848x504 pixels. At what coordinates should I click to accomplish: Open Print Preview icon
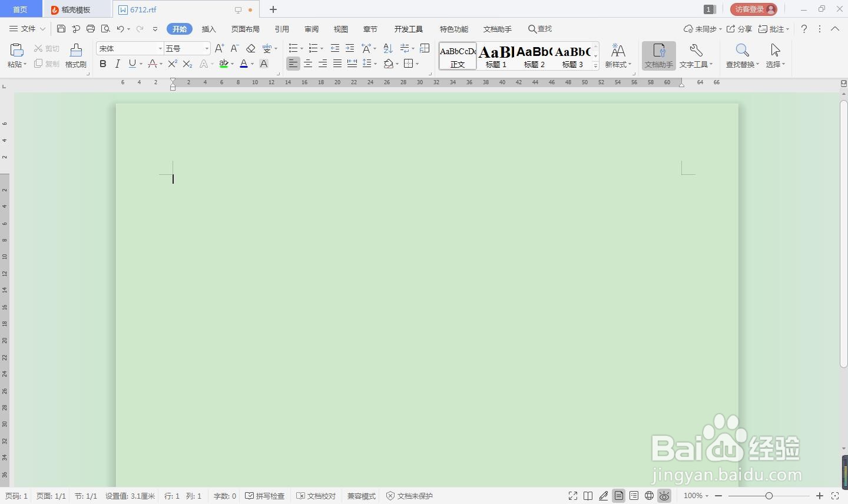coord(105,29)
